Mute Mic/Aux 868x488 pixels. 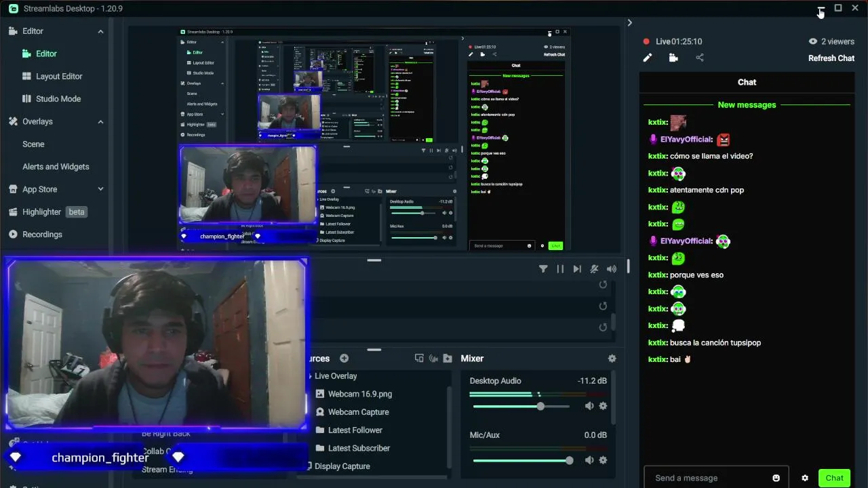pyautogui.click(x=589, y=460)
